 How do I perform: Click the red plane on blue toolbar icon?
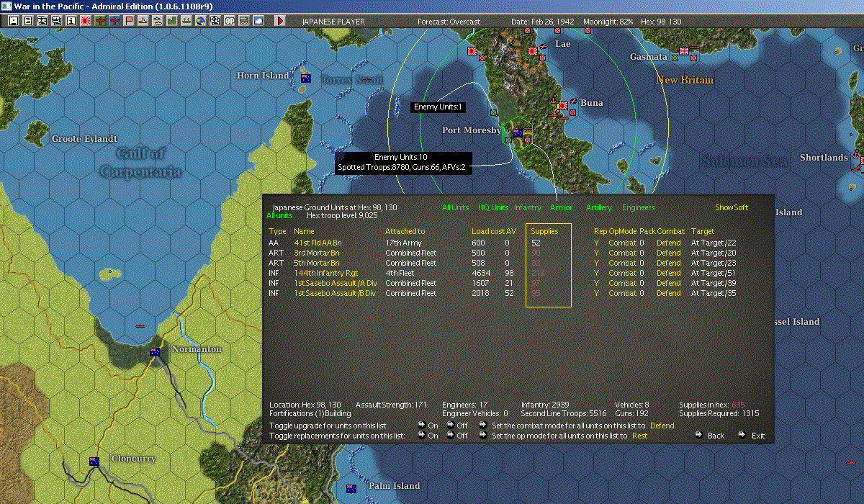point(115,21)
